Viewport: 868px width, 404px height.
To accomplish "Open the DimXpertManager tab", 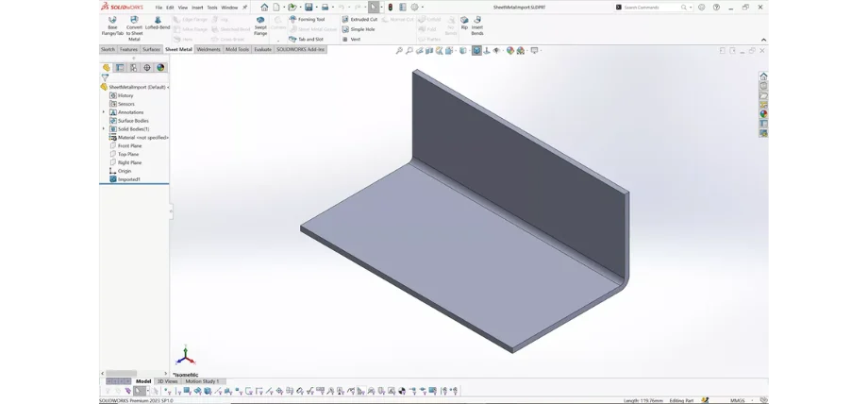I will point(146,68).
